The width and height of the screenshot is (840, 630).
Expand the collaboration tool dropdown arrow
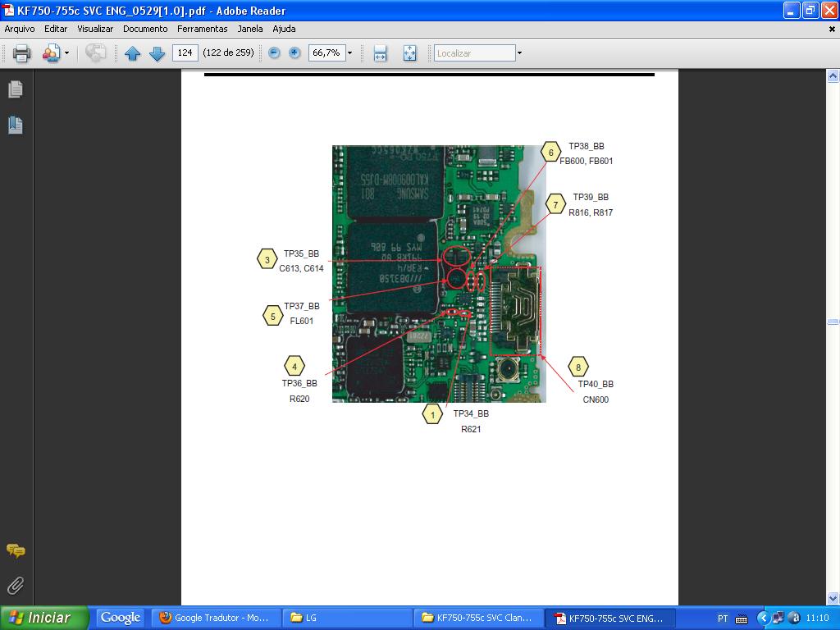pos(67,53)
